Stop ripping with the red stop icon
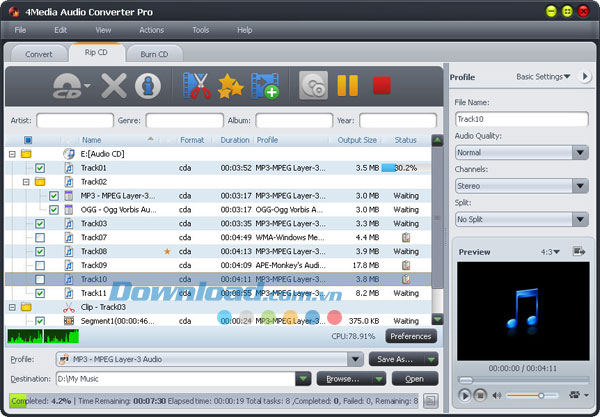The width and height of the screenshot is (600, 417). tap(381, 86)
